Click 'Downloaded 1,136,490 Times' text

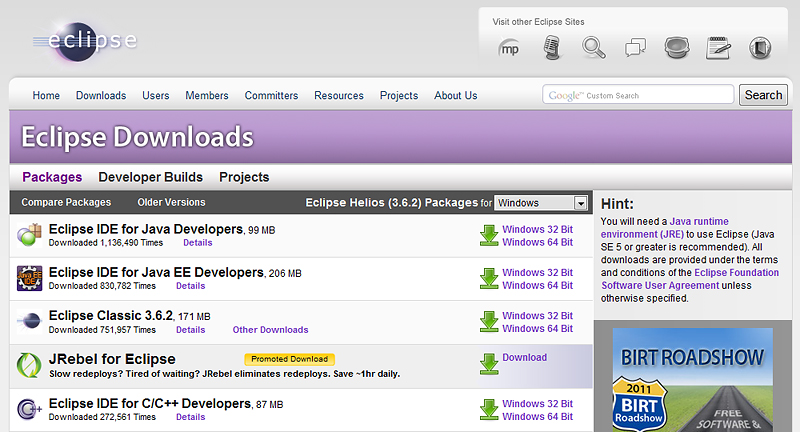(x=106, y=243)
